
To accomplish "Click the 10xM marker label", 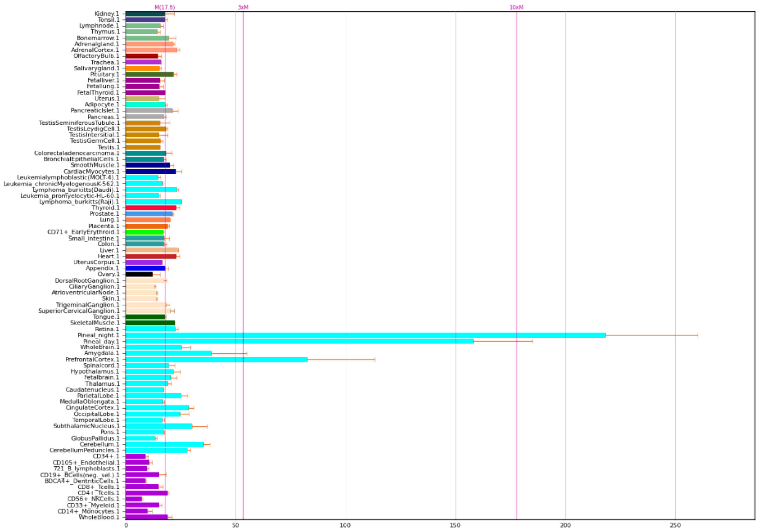I will (516, 7).
